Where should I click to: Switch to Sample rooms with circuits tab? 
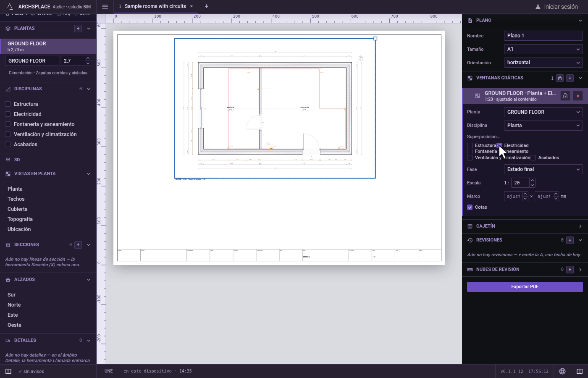[x=155, y=6]
